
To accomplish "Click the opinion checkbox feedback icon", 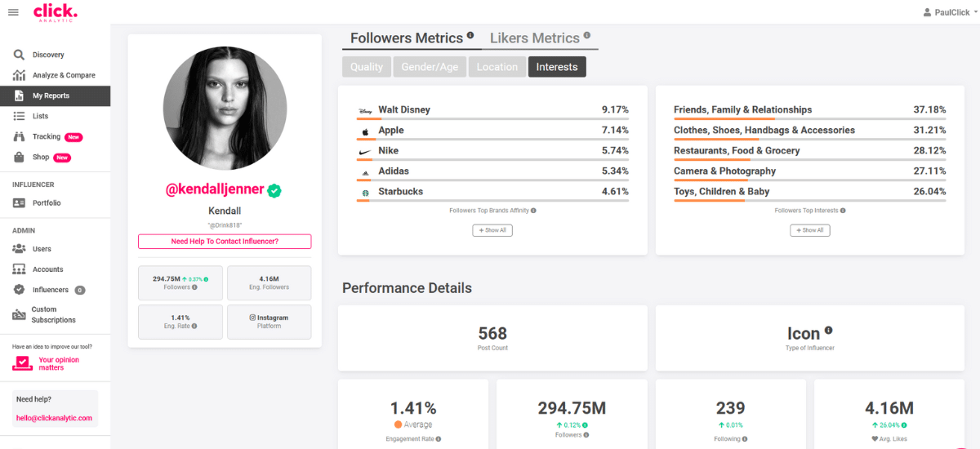I will [x=21, y=363].
